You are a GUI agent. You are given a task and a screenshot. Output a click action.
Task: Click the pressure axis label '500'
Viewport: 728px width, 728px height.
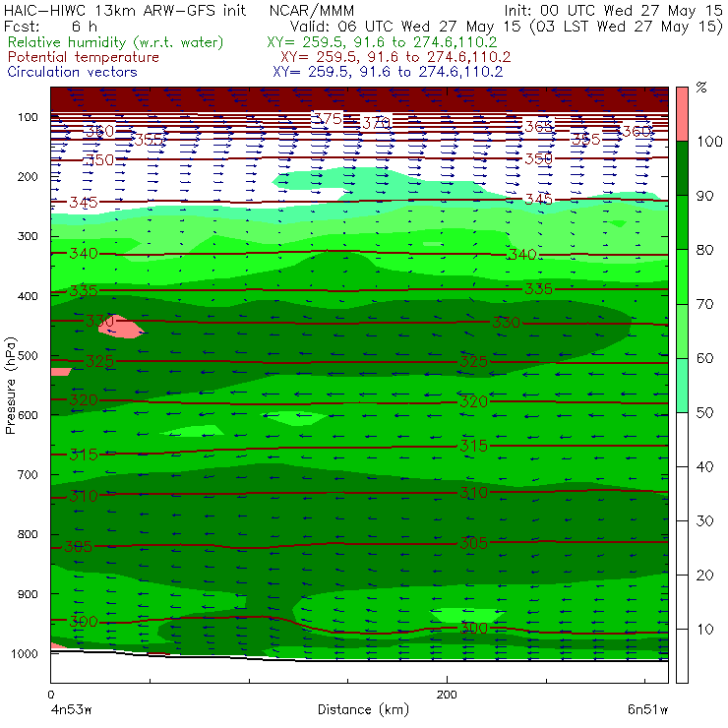point(28,356)
